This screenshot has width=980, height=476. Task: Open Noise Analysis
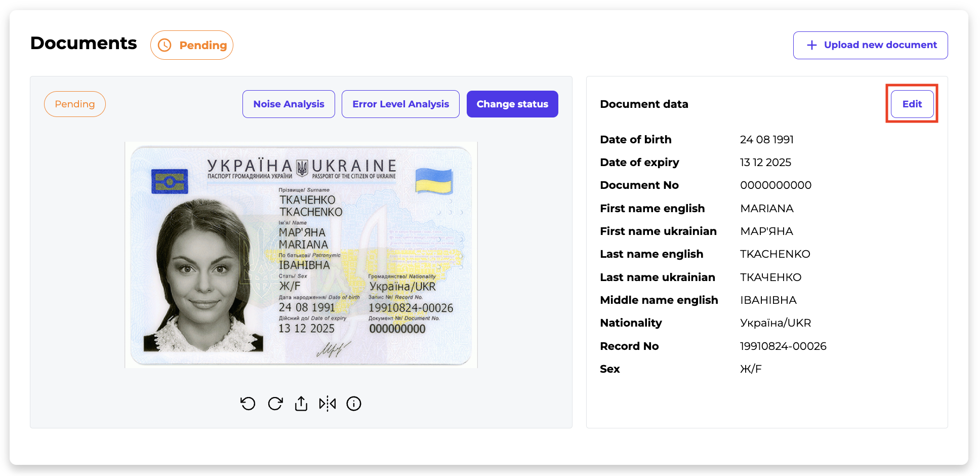tap(289, 104)
